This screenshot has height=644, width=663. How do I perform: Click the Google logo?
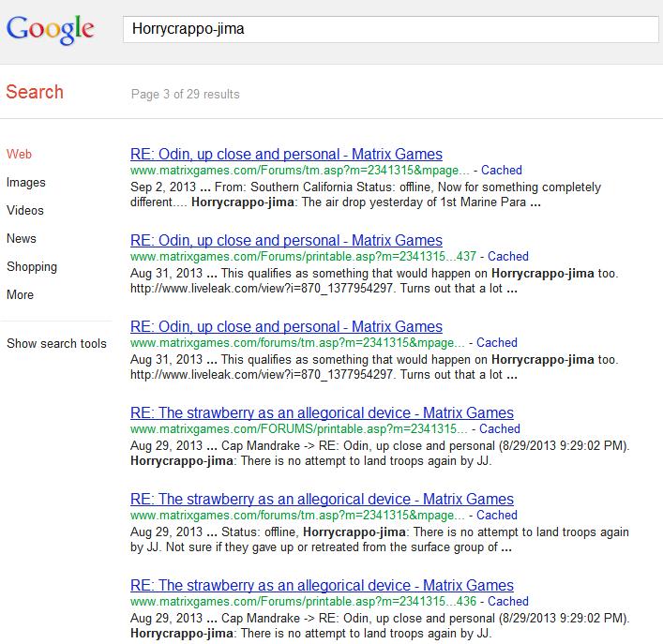point(51,30)
